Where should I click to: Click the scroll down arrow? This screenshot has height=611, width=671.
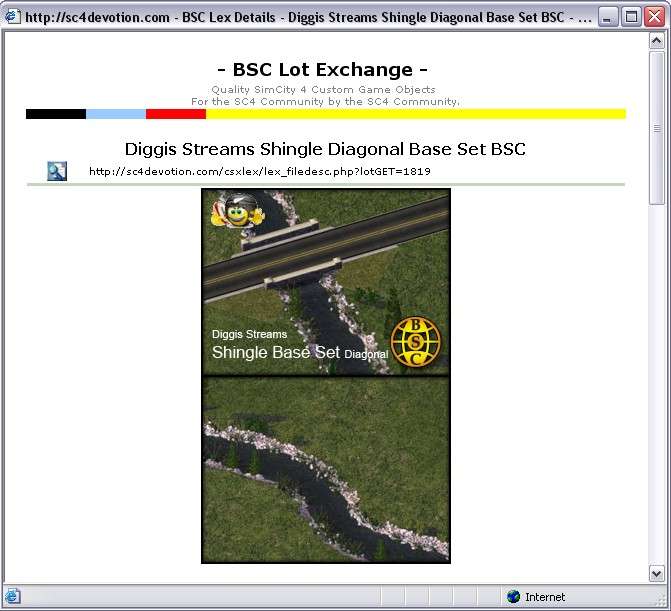[x=656, y=573]
